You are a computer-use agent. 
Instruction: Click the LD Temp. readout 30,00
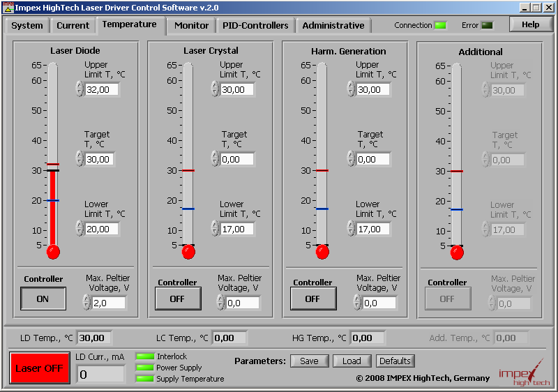pyautogui.click(x=94, y=338)
